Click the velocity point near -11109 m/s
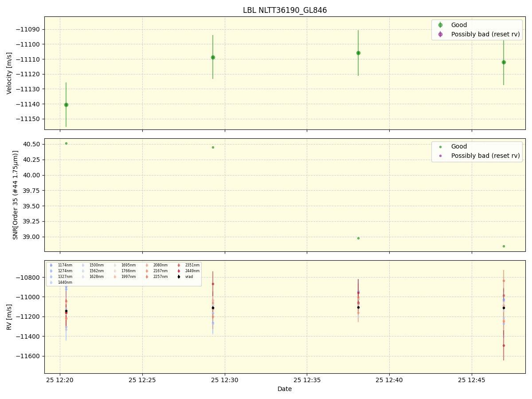 [x=213, y=57]
